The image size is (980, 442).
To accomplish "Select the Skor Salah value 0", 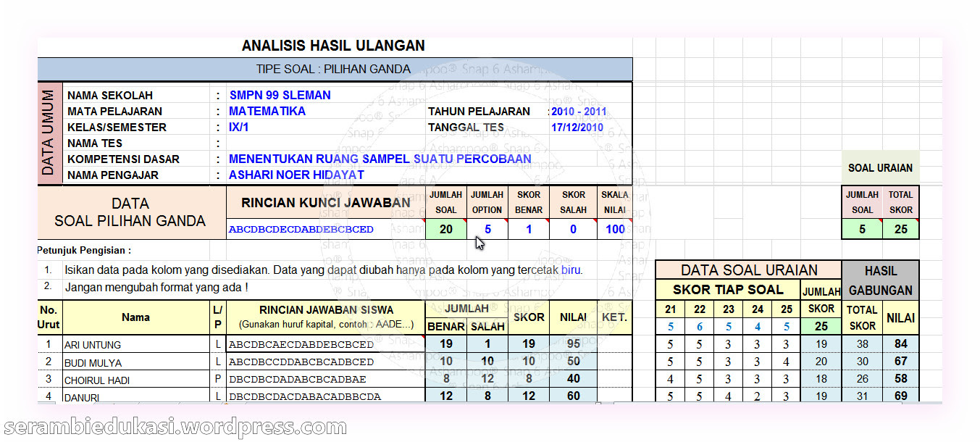I will click(574, 229).
